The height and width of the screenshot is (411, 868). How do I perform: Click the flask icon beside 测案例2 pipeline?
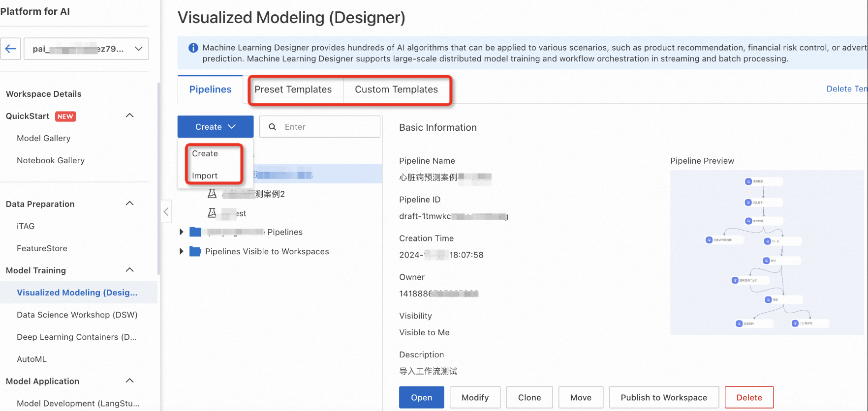212,194
